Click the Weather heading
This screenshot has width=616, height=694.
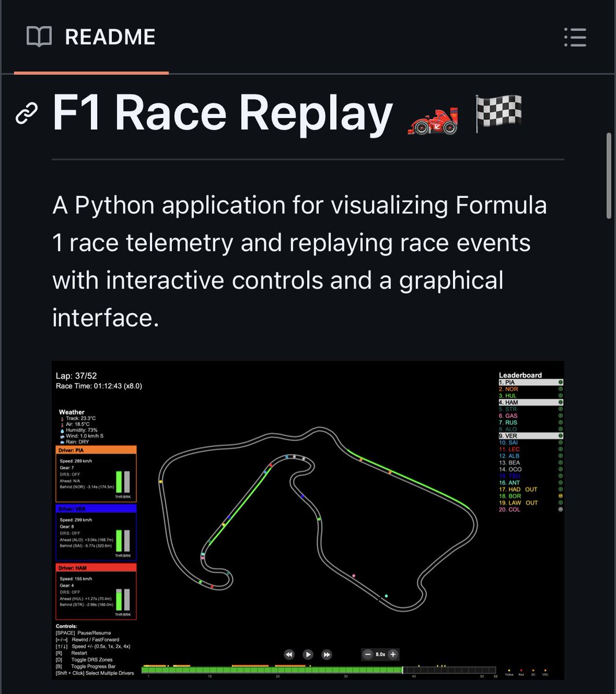pyautogui.click(x=72, y=412)
